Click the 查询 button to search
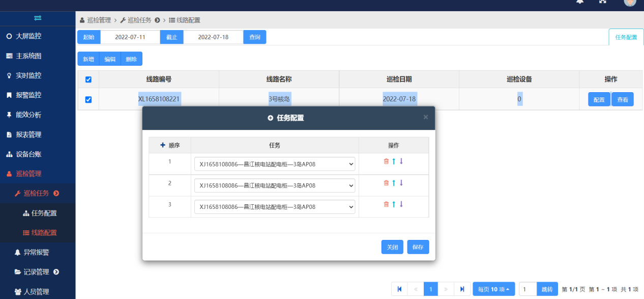This screenshot has height=299, width=644. click(254, 37)
